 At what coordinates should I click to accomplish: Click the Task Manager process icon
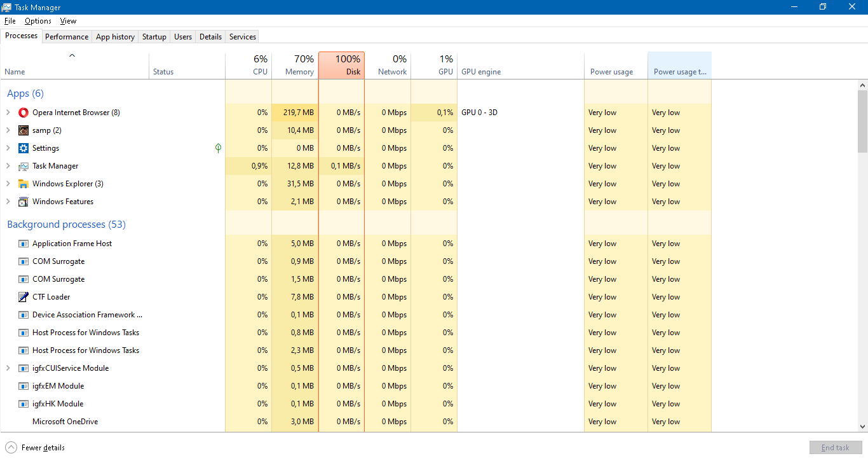coord(24,166)
